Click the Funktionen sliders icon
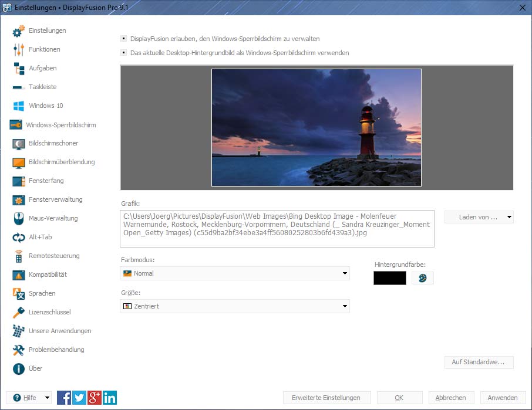Image resolution: width=532 pixels, height=410 pixels. click(19, 49)
